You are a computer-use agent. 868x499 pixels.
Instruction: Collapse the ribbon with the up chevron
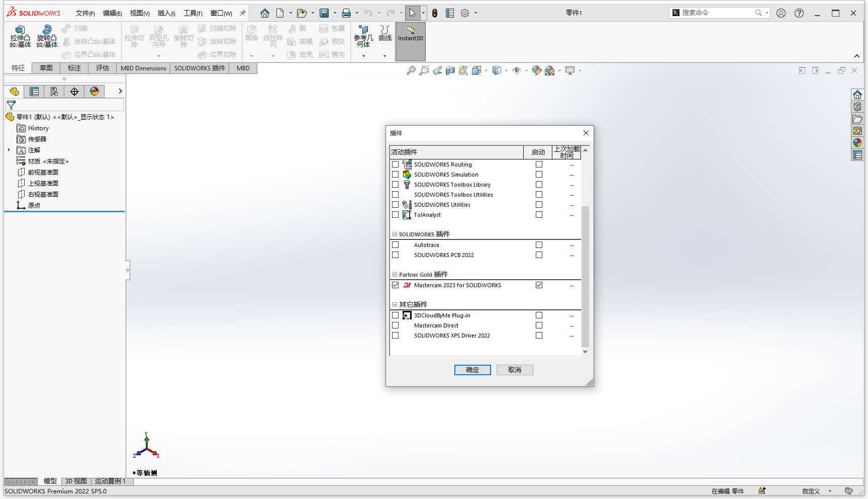tap(856, 56)
